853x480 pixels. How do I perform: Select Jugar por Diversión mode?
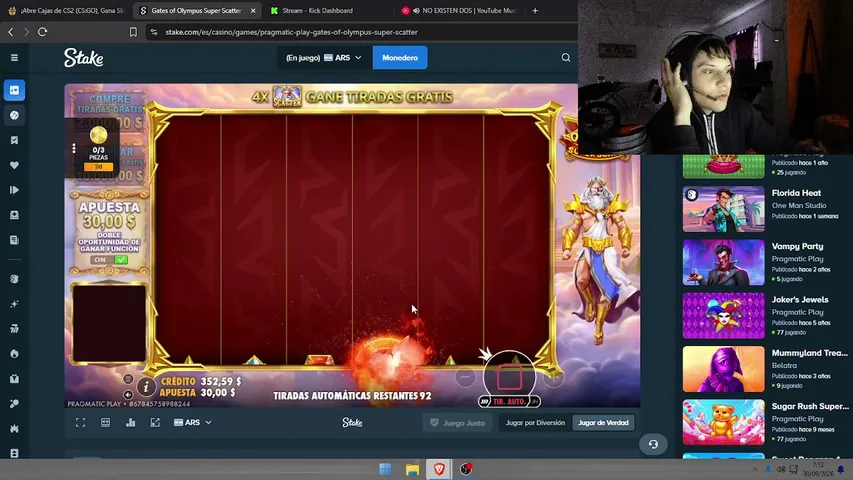[x=535, y=423]
